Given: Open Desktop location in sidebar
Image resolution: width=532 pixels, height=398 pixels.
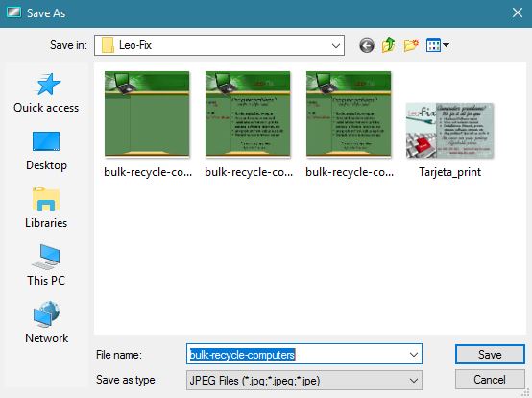Looking at the screenshot, I should click(46, 151).
